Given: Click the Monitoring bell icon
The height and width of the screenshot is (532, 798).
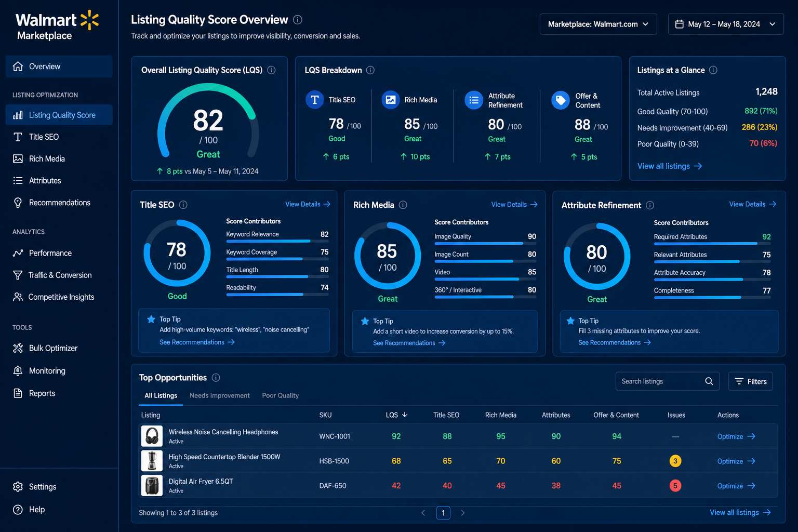Looking at the screenshot, I should pos(18,371).
